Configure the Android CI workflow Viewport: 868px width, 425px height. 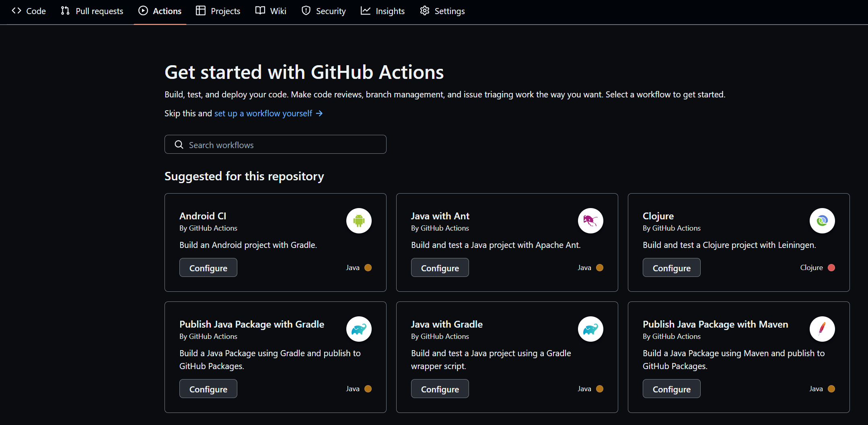tap(208, 268)
